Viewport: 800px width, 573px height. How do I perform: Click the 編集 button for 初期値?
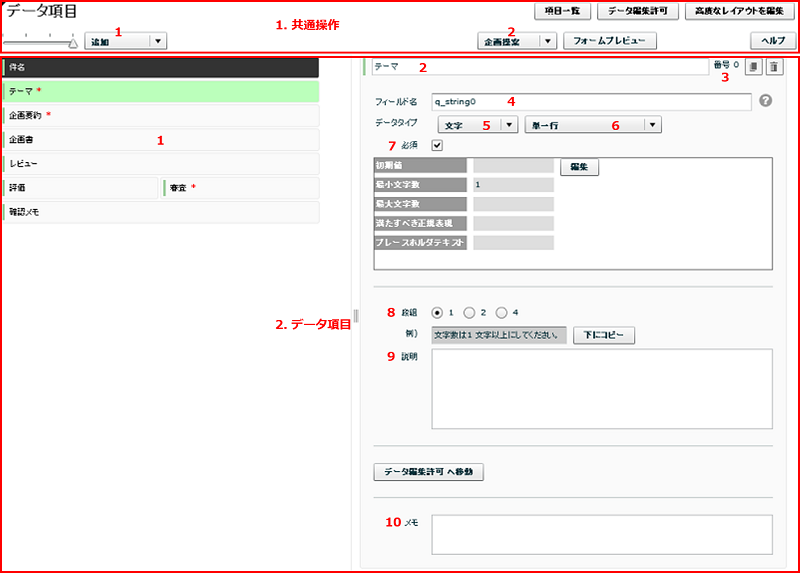pyautogui.click(x=579, y=167)
